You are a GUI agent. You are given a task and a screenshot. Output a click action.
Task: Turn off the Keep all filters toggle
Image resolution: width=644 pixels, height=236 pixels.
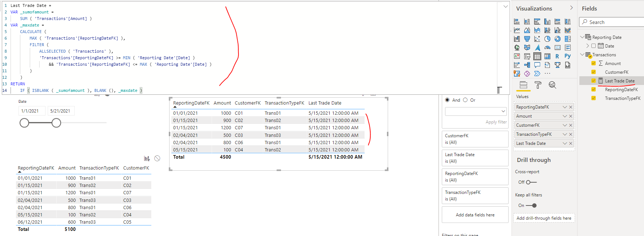point(531,206)
